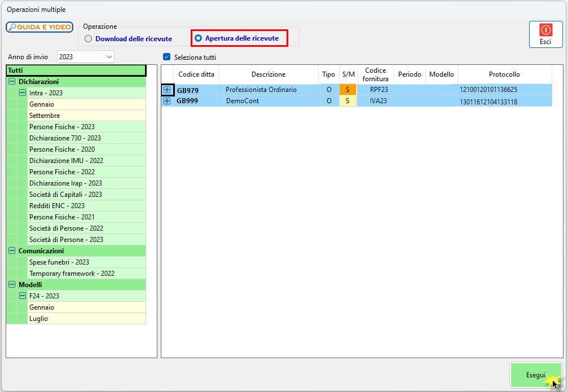Click the Esegui button
Image resolution: width=568 pixels, height=392 pixels.
(535, 375)
